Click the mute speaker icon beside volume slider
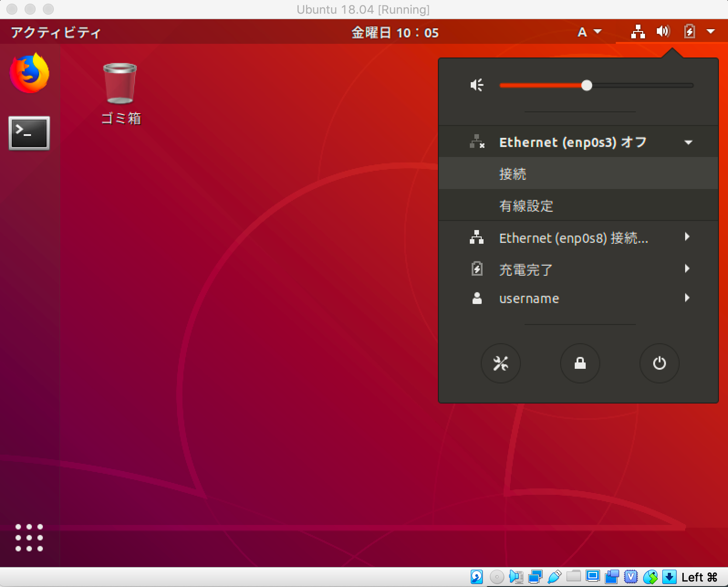 coord(477,85)
